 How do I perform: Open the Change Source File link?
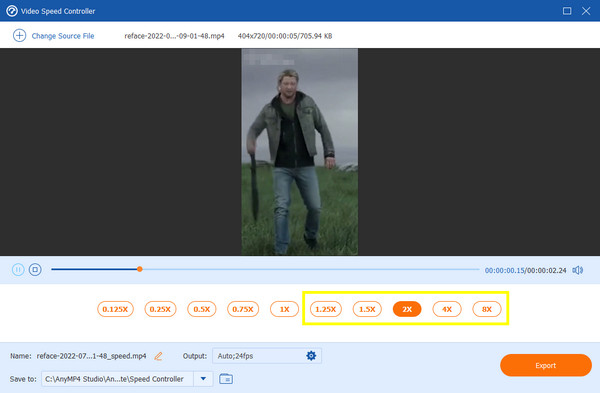click(x=63, y=36)
